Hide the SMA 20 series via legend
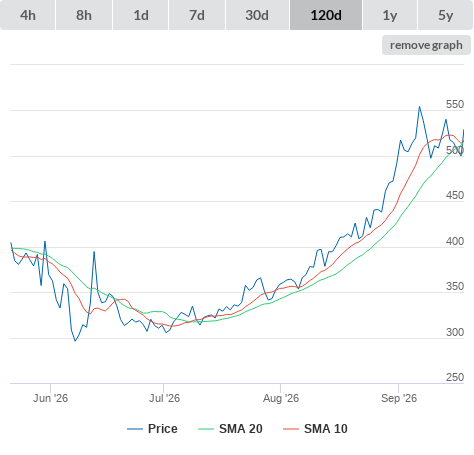The width and height of the screenshot is (474, 455). point(230,429)
